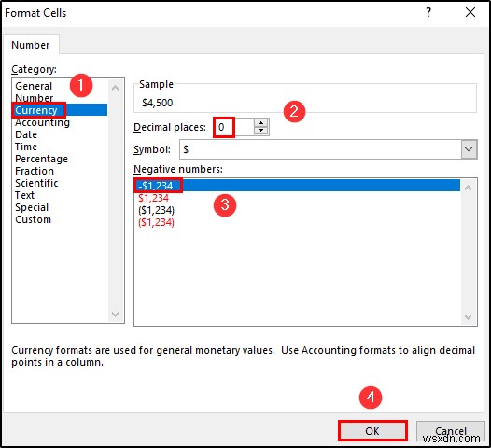Select Fraction category
This screenshot has width=491, height=448.
[35, 171]
